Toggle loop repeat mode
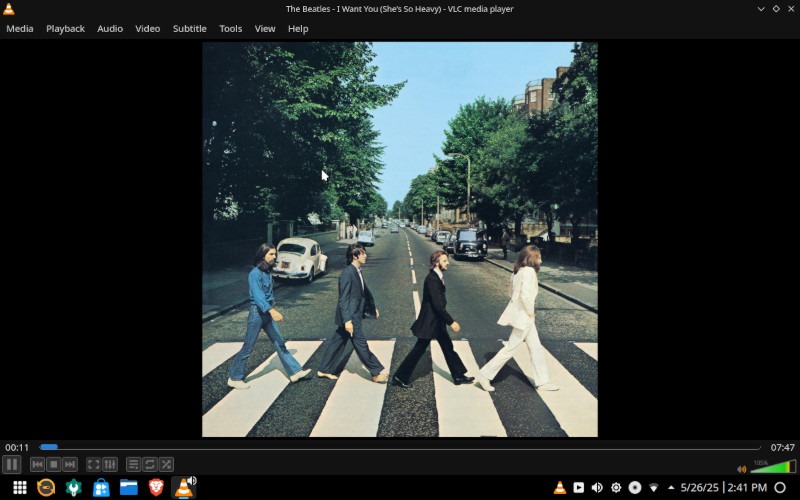The width and height of the screenshot is (800, 500). tap(149, 464)
